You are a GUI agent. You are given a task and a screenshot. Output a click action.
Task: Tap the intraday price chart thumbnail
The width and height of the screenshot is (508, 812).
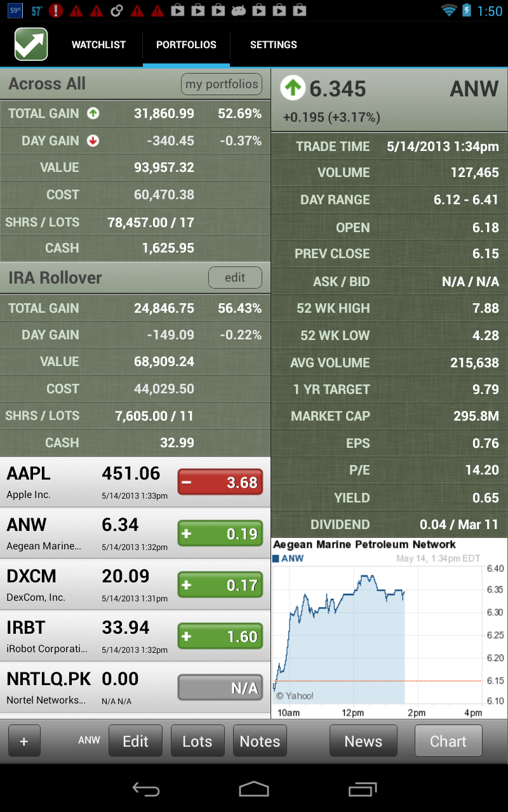[389, 628]
